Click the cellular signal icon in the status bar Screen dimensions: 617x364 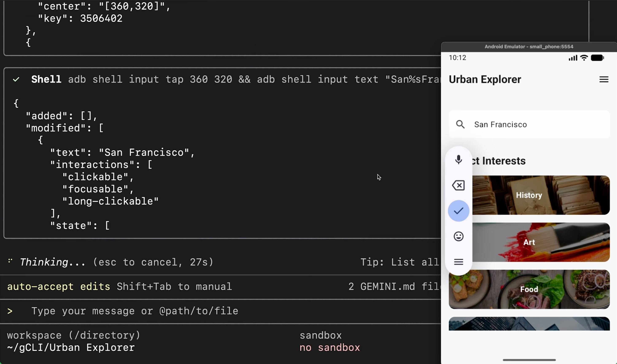[572, 58]
